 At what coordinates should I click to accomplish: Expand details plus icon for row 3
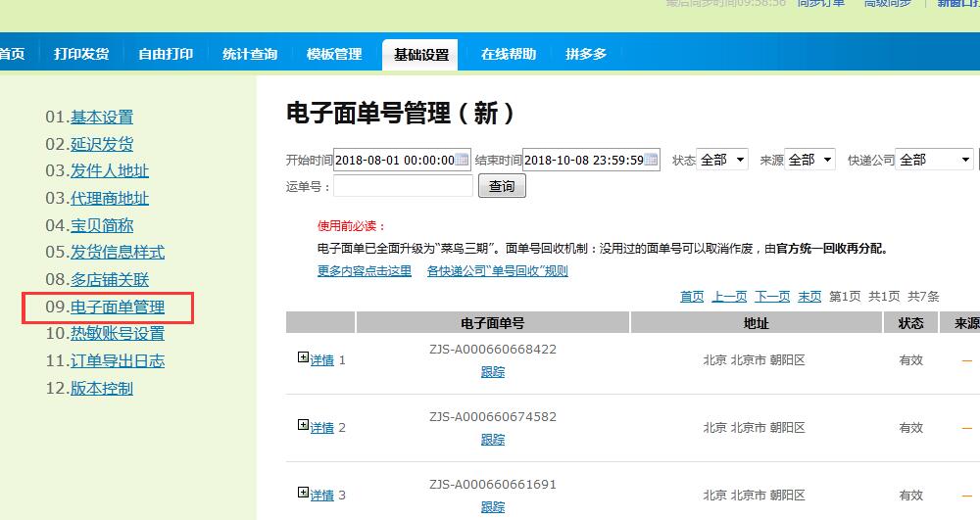click(x=303, y=493)
